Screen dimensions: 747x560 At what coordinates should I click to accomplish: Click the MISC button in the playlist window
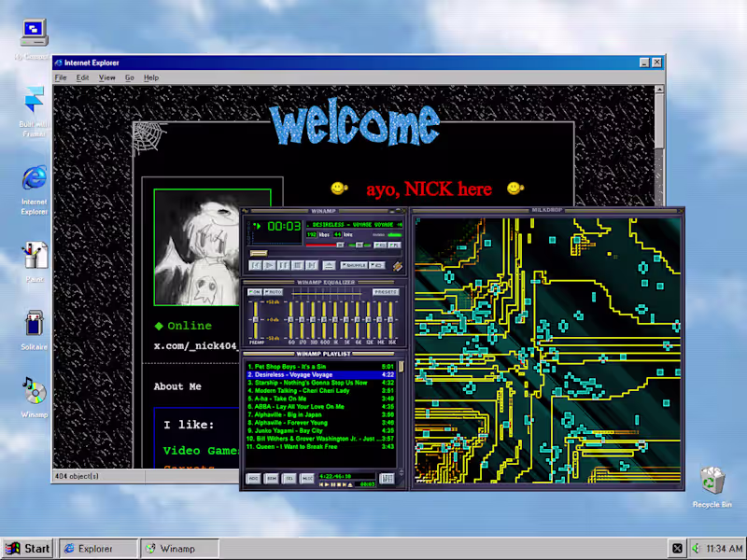[307, 479]
